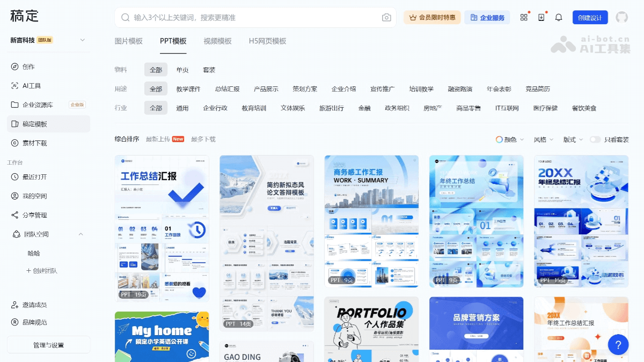Open the apps grid icon near top right

[x=524, y=17]
